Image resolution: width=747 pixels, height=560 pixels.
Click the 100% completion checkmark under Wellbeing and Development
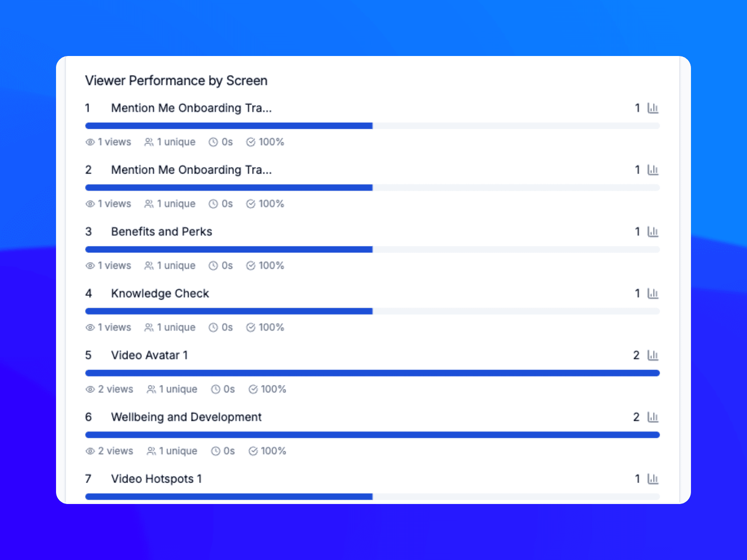[253, 451]
